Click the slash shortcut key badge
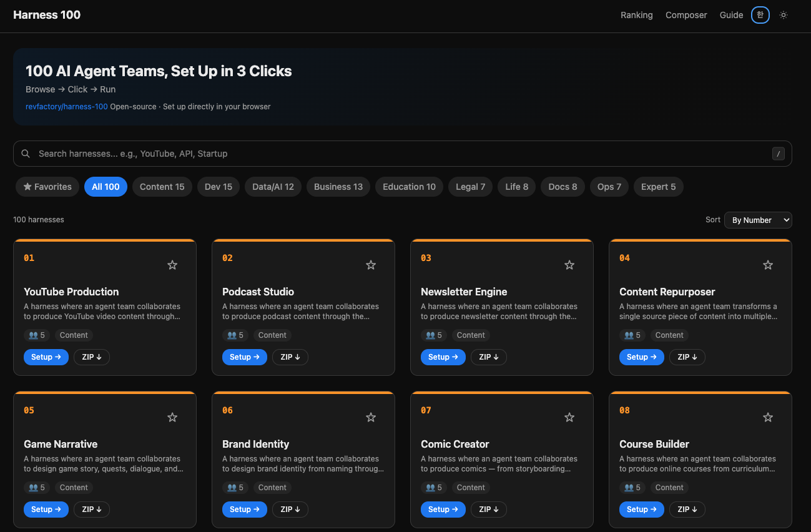 click(778, 154)
